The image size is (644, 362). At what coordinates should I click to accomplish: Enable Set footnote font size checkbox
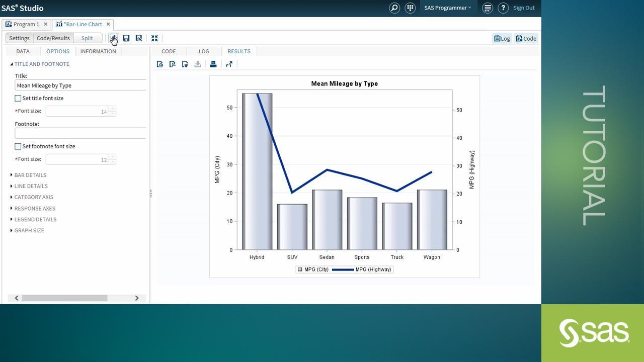[18, 147]
